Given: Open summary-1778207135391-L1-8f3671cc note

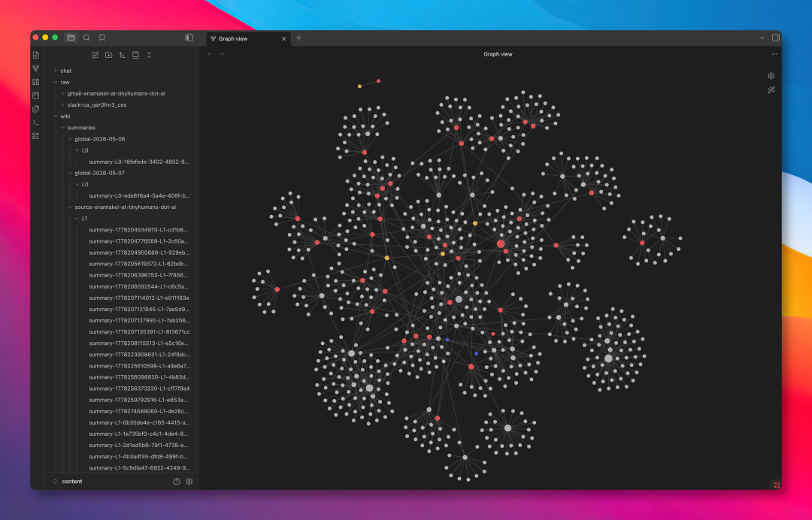Looking at the screenshot, I should [139, 331].
